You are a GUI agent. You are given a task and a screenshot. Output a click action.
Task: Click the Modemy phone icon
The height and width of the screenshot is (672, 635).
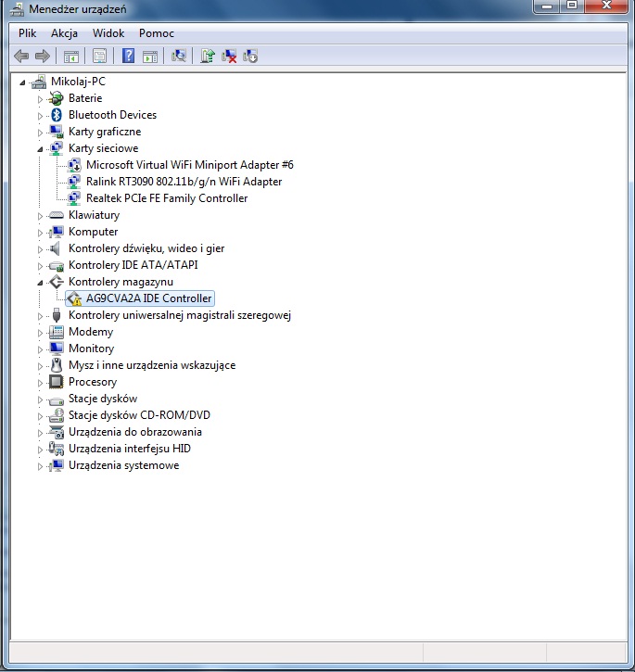[x=57, y=332]
